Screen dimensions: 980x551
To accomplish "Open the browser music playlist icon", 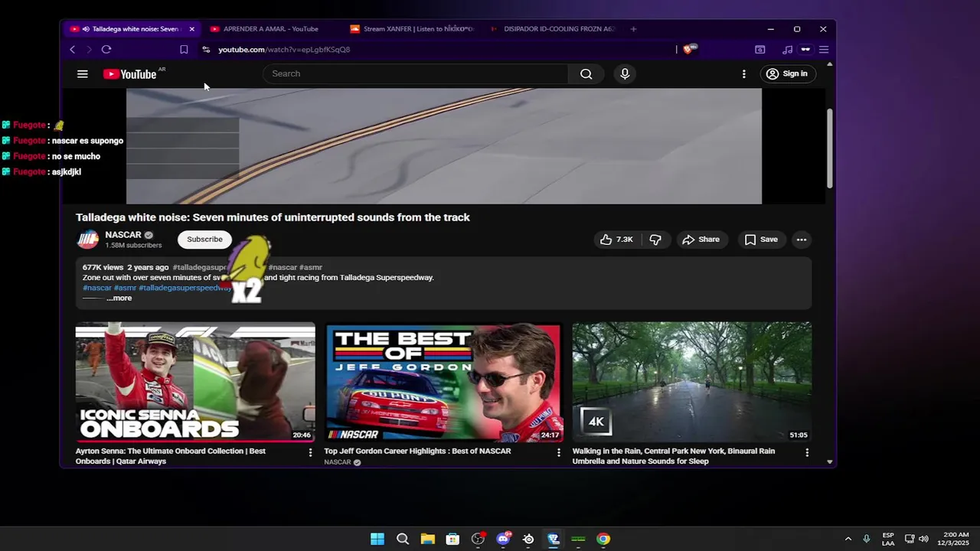I will coord(787,50).
